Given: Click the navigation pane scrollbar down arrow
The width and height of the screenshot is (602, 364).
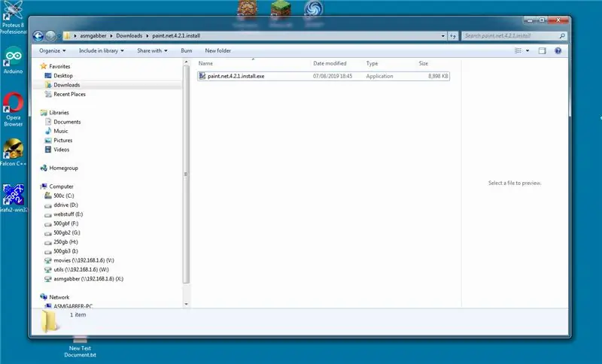Looking at the screenshot, I should click(x=186, y=304).
